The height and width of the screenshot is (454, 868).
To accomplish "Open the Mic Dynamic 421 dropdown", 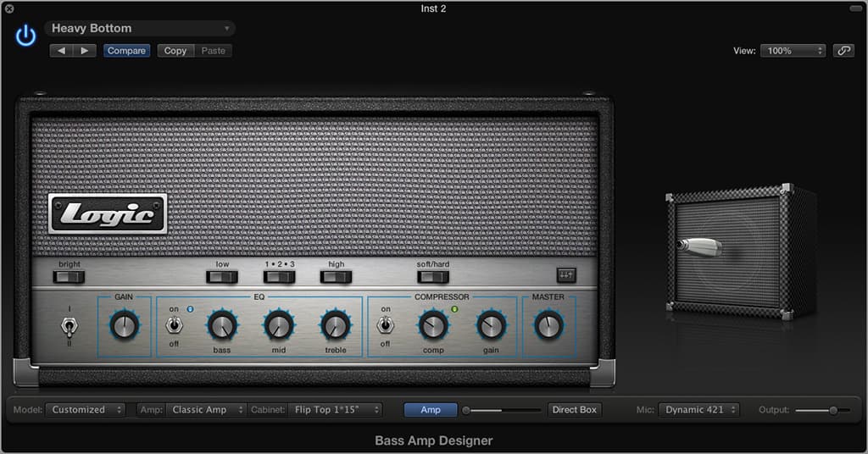I will tap(698, 410).
